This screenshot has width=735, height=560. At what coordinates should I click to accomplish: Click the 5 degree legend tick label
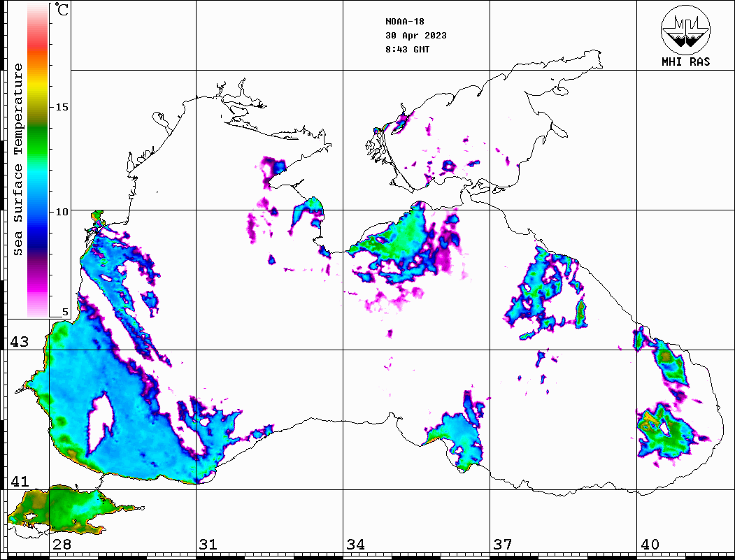[x=65, y=312]
